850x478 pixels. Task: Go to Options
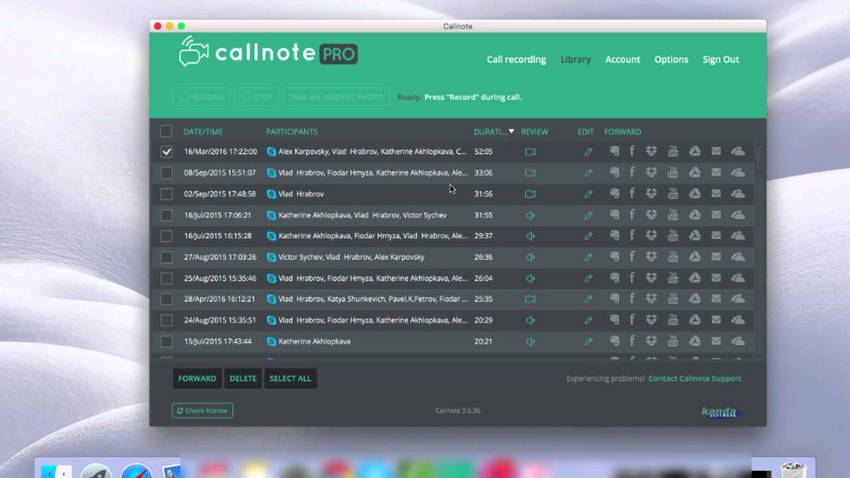(x=671, y=60)
